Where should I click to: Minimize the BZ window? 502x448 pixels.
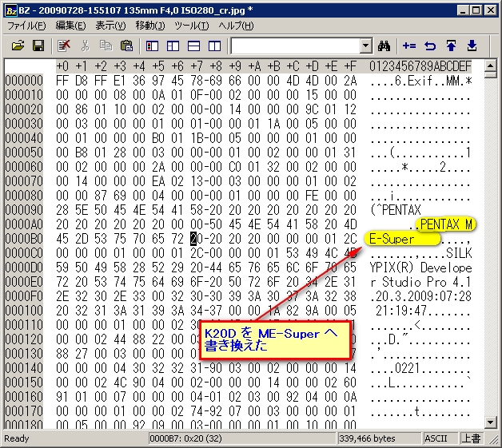pyautogui.click(x=462, y=10)
